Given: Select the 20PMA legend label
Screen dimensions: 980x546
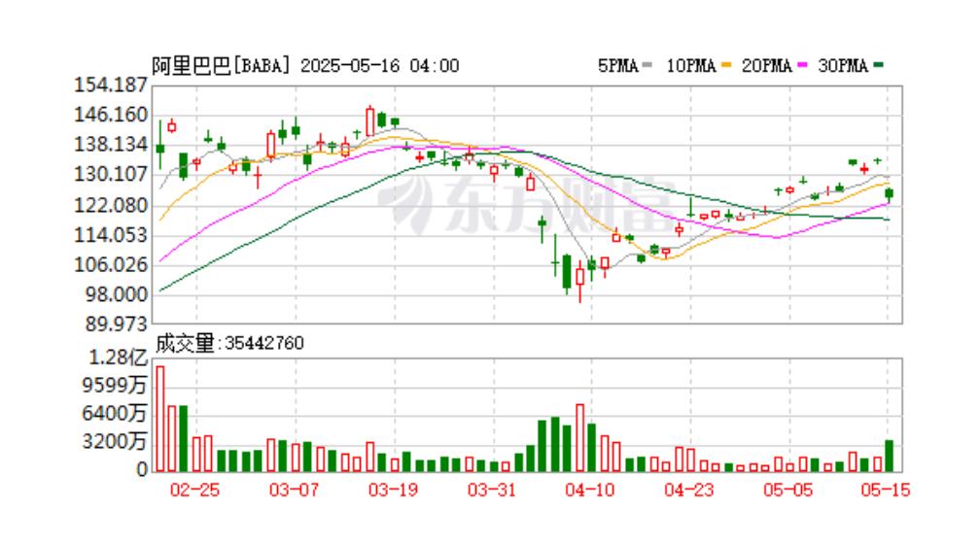Looking at the screenshot, I should coord(766,66).
